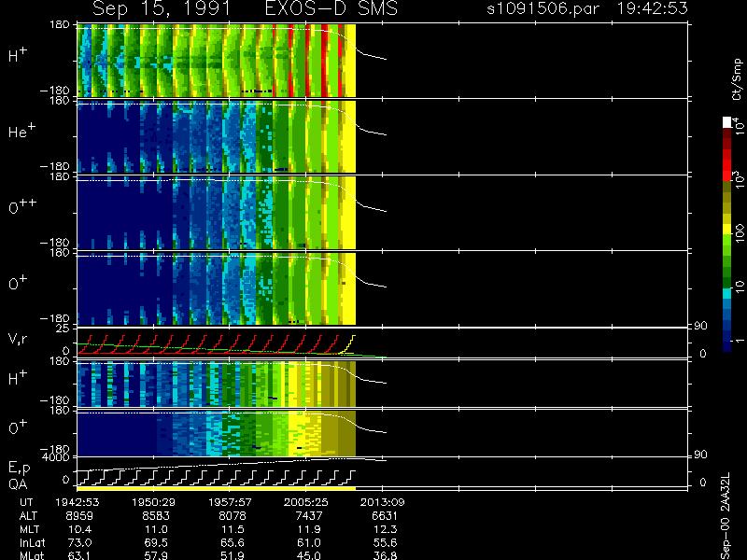Click the MLat value "45.0"
Screen dimensions: 747x560
tap(309, 555)
